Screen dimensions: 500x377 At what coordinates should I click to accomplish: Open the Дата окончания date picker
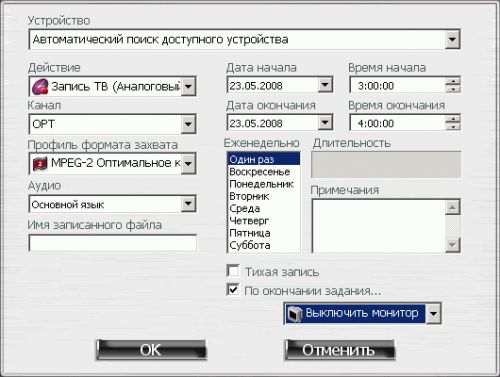coord(325,123)
